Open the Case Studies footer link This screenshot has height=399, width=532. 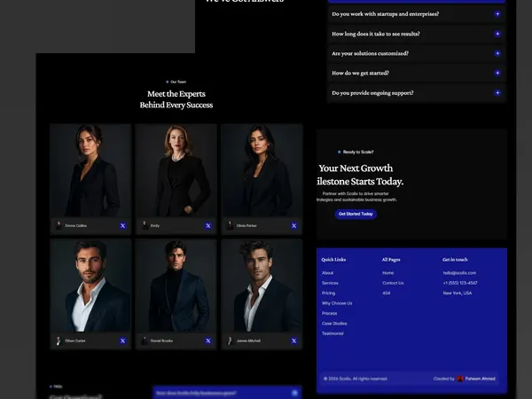[x=334, y=324]
